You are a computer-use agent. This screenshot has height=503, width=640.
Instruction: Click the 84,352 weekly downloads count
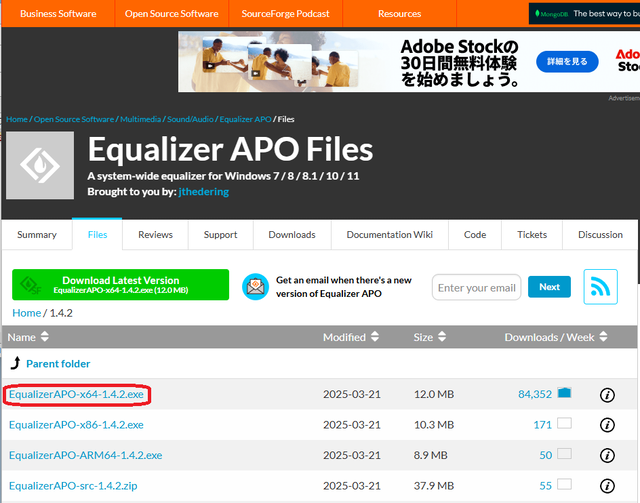[535, 394]
